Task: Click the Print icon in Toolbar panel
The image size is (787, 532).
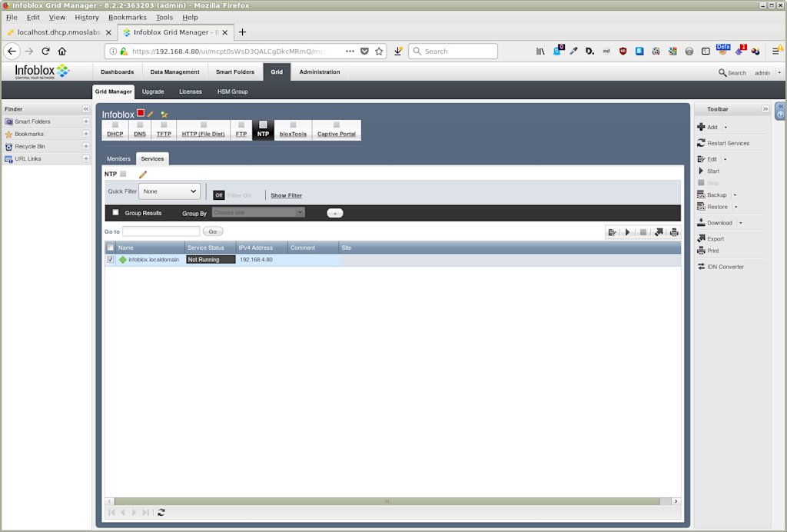Action: [701, 251]
